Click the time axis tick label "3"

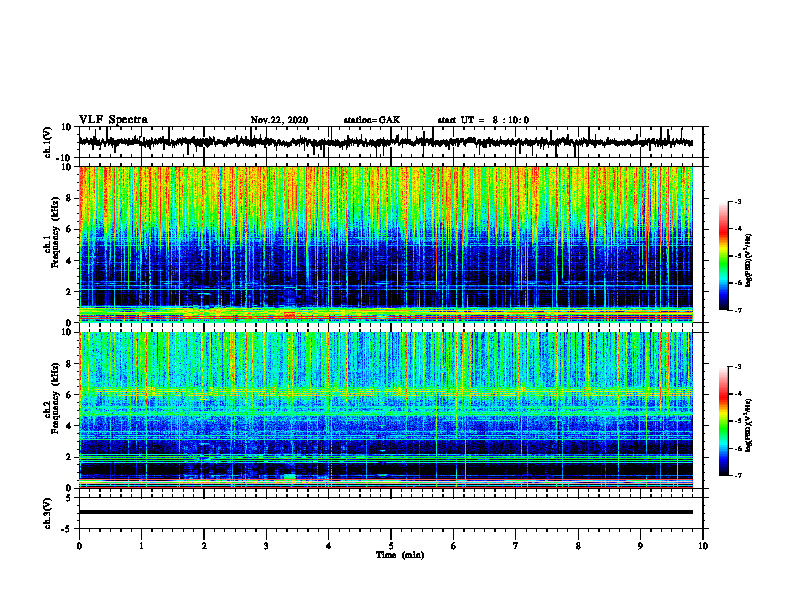tap(266, 546)
